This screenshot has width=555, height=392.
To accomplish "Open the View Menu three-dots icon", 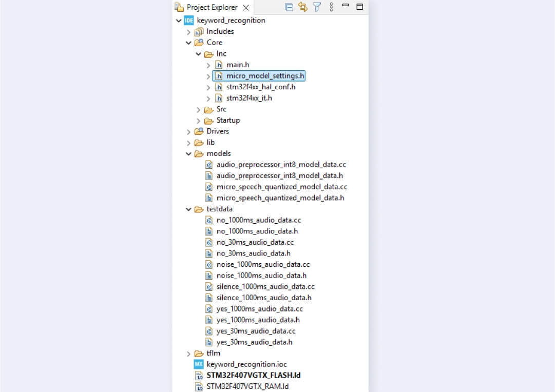I will (x=331, y=7).
